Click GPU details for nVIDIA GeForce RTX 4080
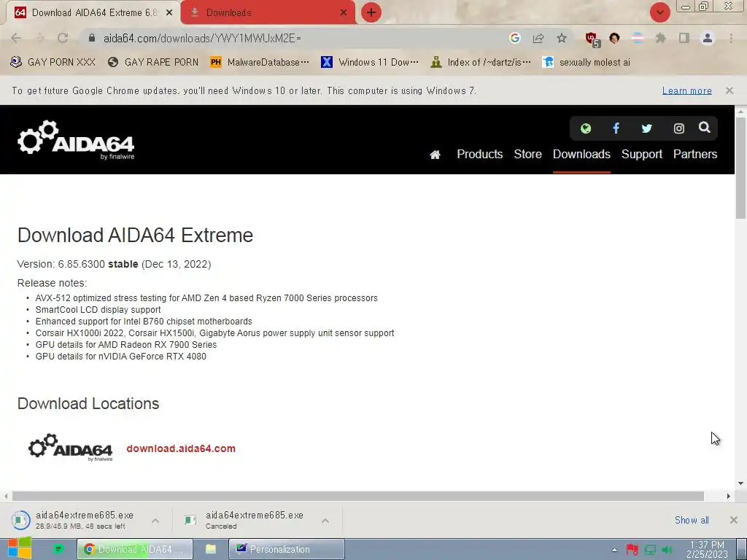This screenshot has width=747, height=560. [x=121, y=356]
